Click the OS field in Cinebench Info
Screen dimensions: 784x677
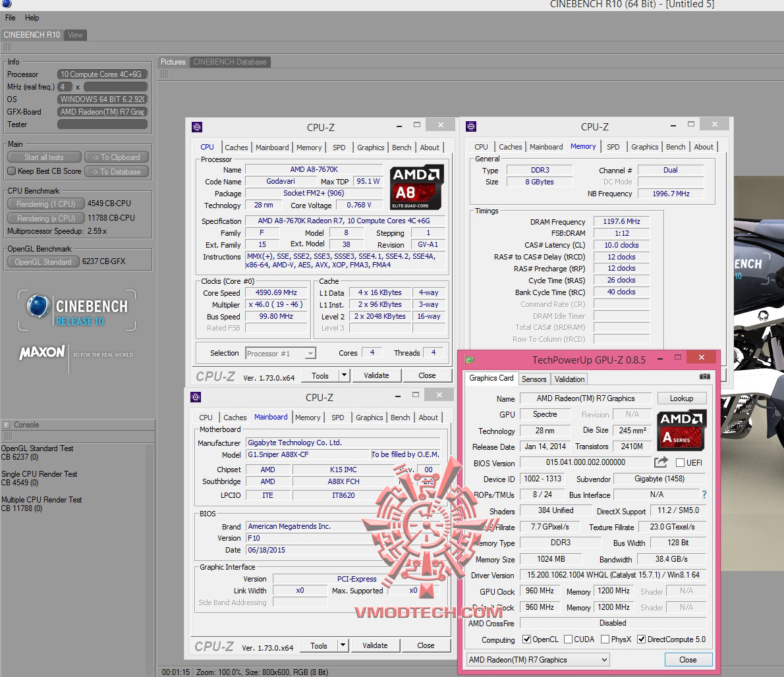103,99
